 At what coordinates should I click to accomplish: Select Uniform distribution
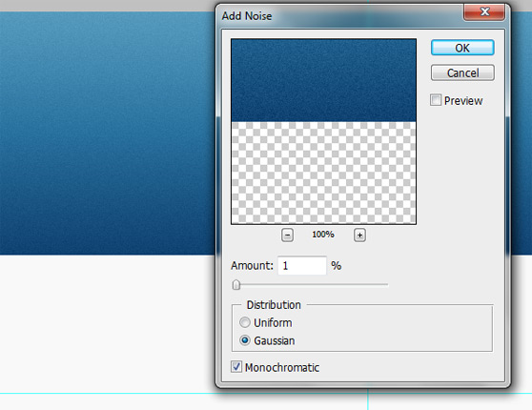tap(245, 322)
